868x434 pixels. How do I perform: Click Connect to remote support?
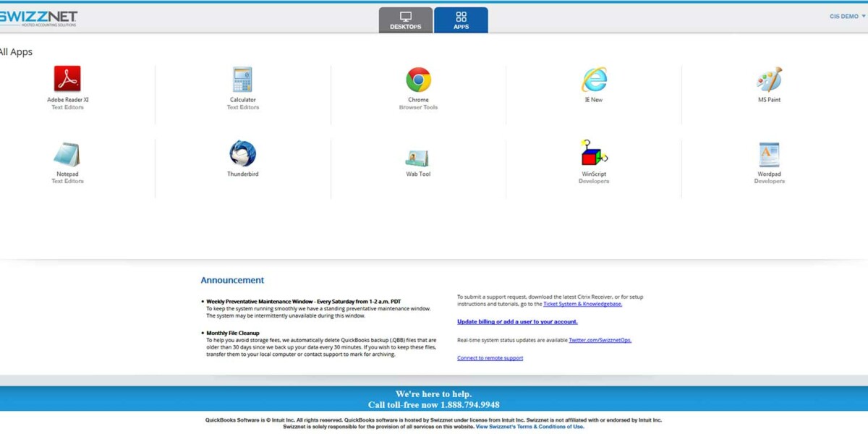pos(490,357)
